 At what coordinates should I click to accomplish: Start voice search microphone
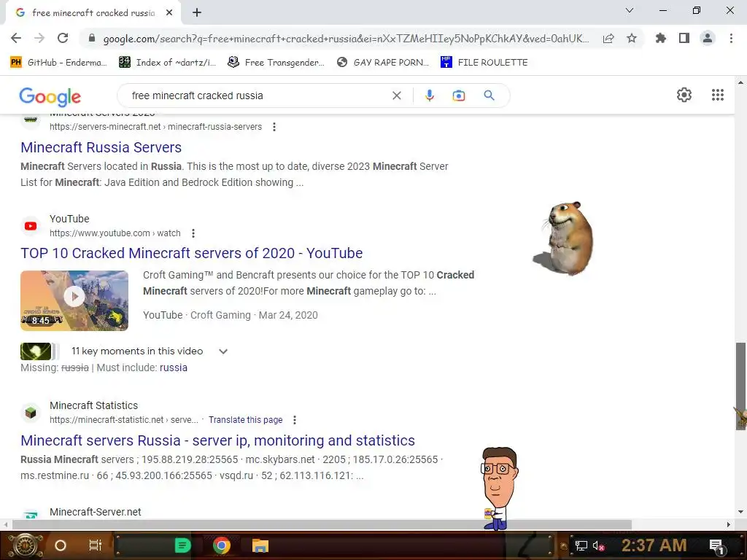click(x=429, y=96)
